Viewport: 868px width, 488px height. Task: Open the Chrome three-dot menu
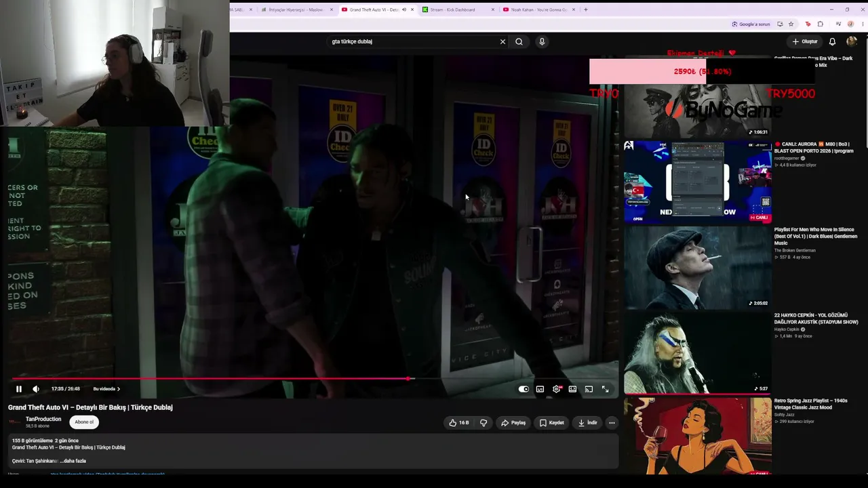pyautogui.click(x=862, y=24)
